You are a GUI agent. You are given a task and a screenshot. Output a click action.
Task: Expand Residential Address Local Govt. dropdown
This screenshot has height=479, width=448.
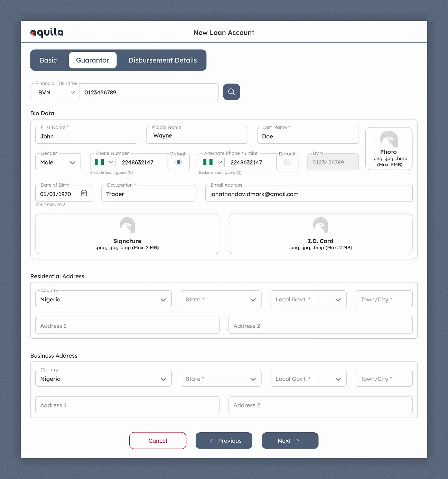click(308, 299)
